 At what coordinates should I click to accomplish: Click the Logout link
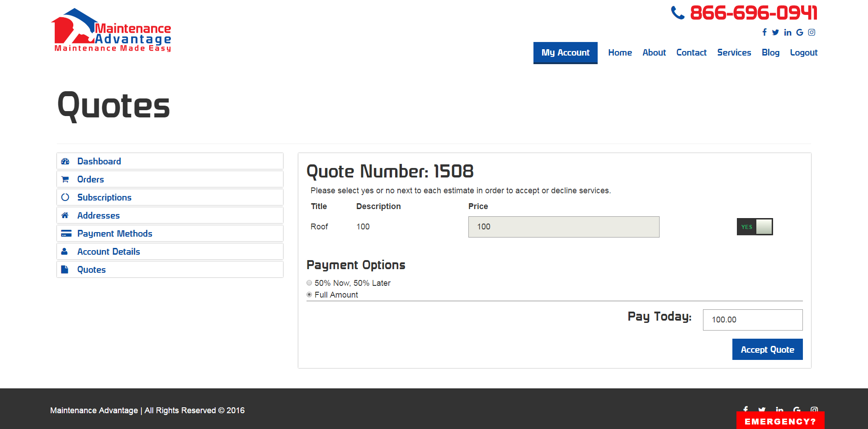pos(804,52)
